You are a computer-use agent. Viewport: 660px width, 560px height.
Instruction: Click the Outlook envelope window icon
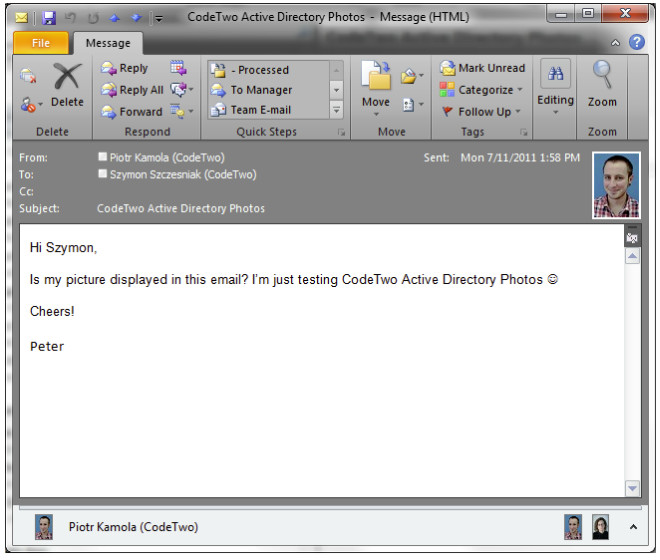coord(21,18)
